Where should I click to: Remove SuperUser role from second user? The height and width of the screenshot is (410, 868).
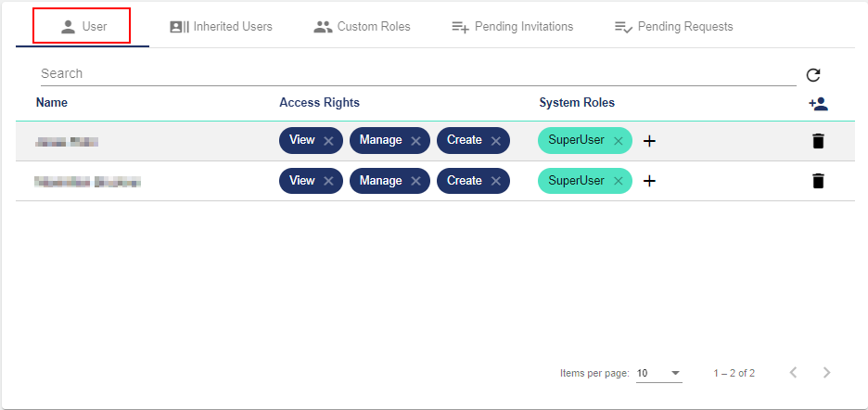619,181
